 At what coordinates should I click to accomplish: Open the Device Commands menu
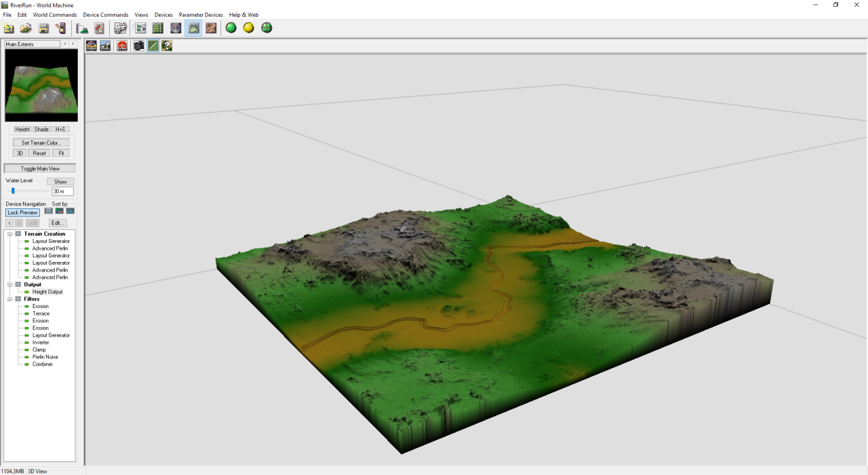coord(105,15)
